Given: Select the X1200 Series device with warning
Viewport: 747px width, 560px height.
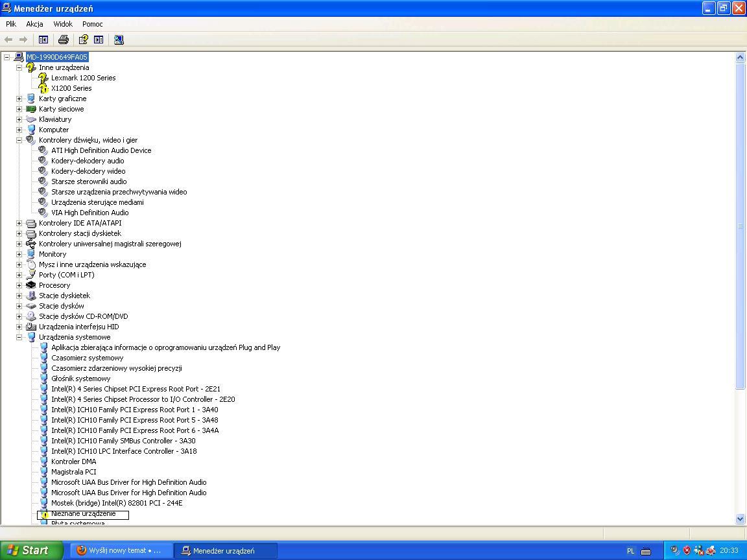Looking at the screenshot, I should 71,88.
